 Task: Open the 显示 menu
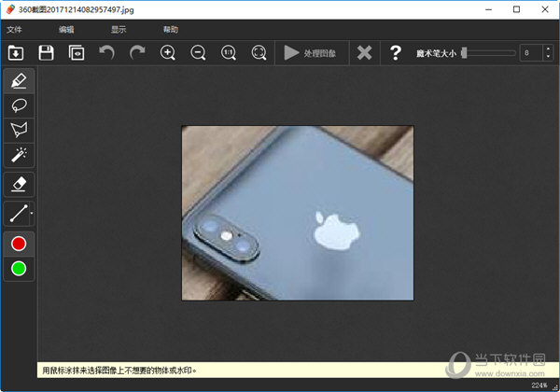coord(119,30)
